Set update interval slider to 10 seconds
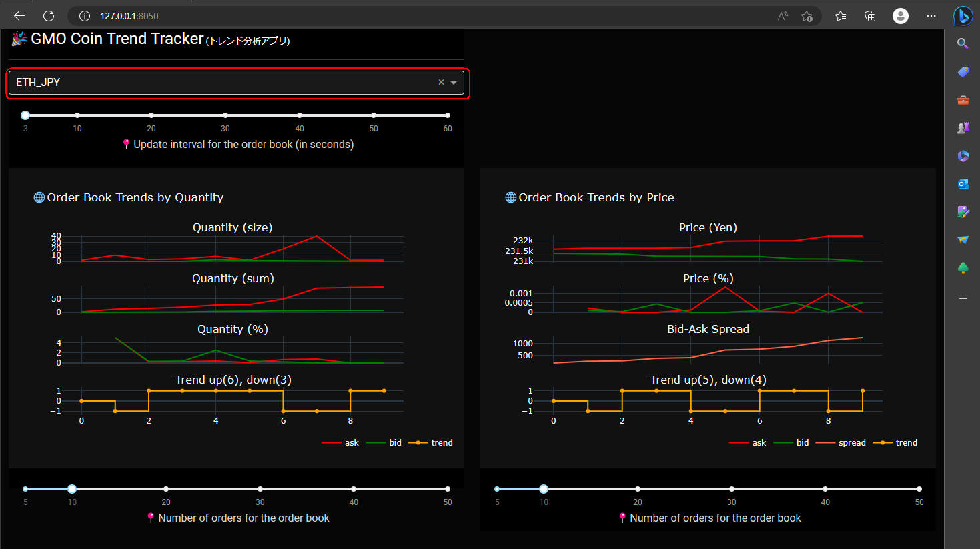 point(77,115)
